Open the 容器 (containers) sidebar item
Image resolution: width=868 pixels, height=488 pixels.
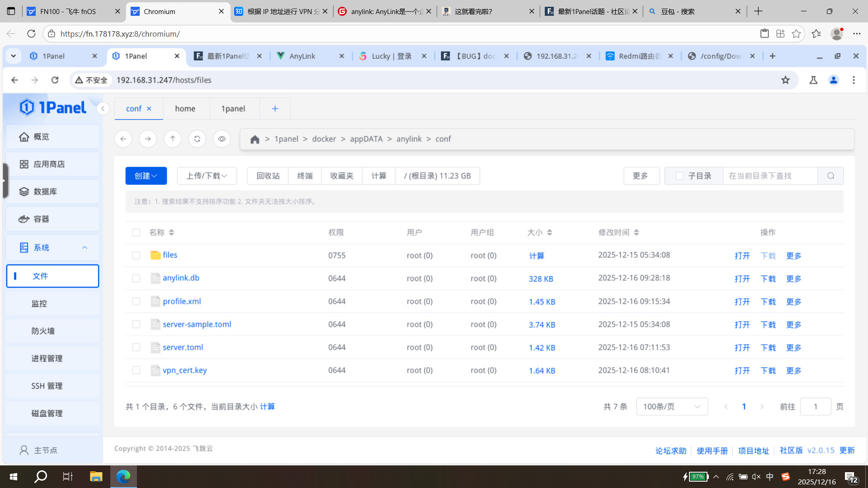tap(52, 219)
